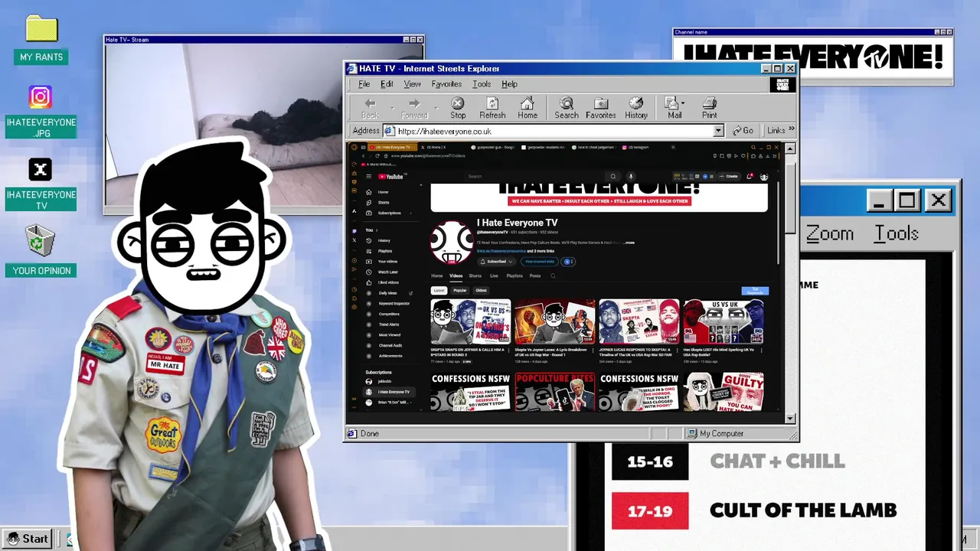980x551 pixels.
Task: Open the Zoom menu in right window
Action: click(x=830, y=233)
